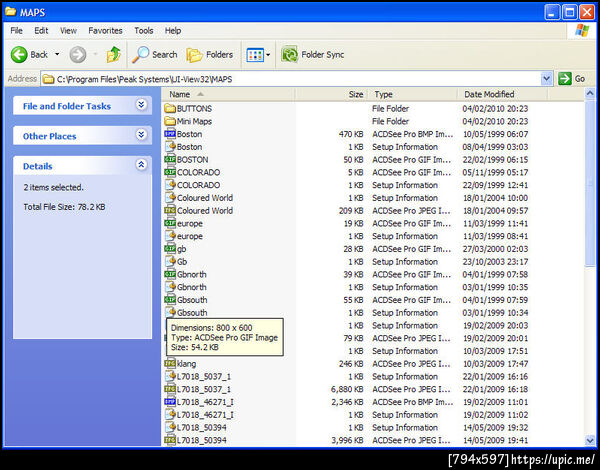
Task: Select the COLORADO GIF image icon
Action: 170,172
